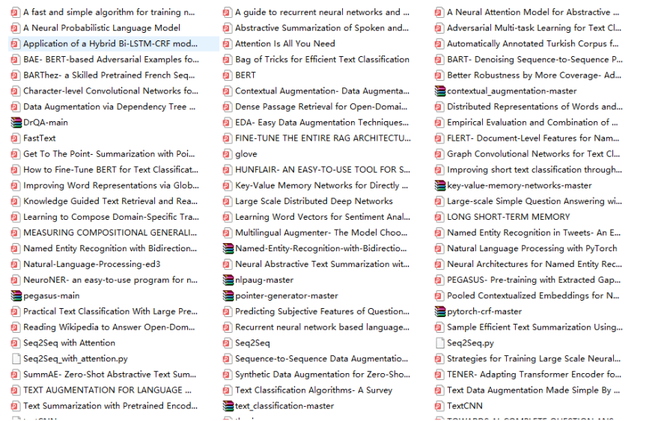Screen dimensions: 670x421
Task: Click the PDF icon of Natural Language Processing with PyTorch
Action: 439,248
